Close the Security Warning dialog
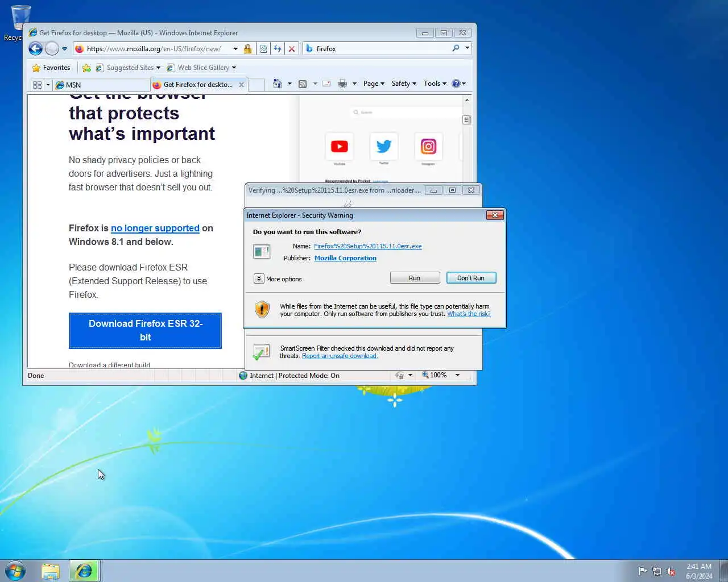This screenshot has width=728, height=582. coord(495,215)
